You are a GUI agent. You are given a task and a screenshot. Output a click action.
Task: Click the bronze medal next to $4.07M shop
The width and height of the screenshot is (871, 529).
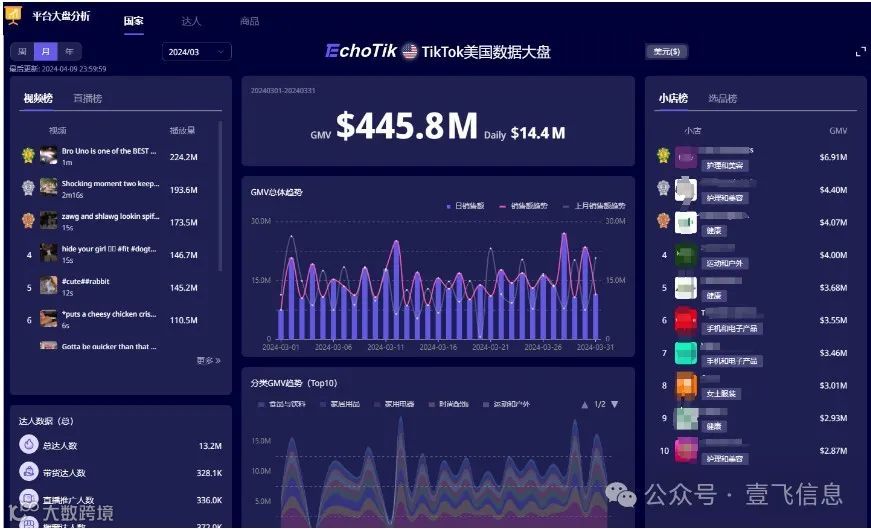(663, 221)
